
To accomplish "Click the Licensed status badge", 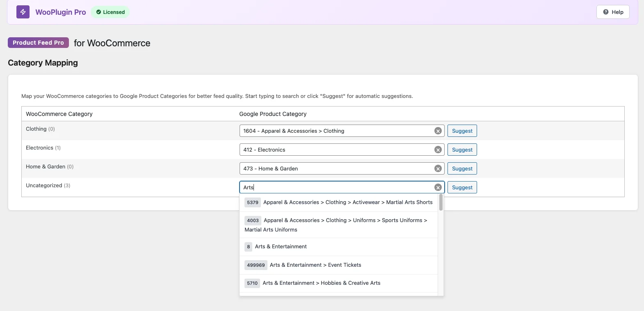I will point(110,12).
